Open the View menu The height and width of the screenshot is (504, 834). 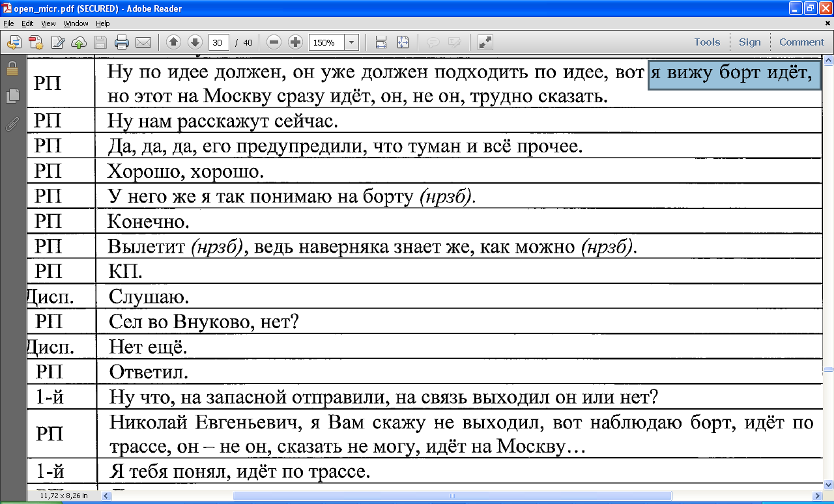point(48,23)
